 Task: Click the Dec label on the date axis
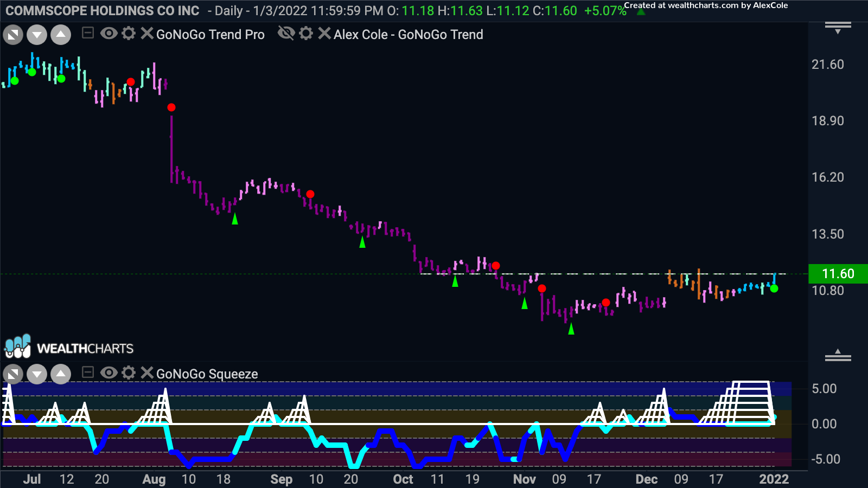click(647, 479)
